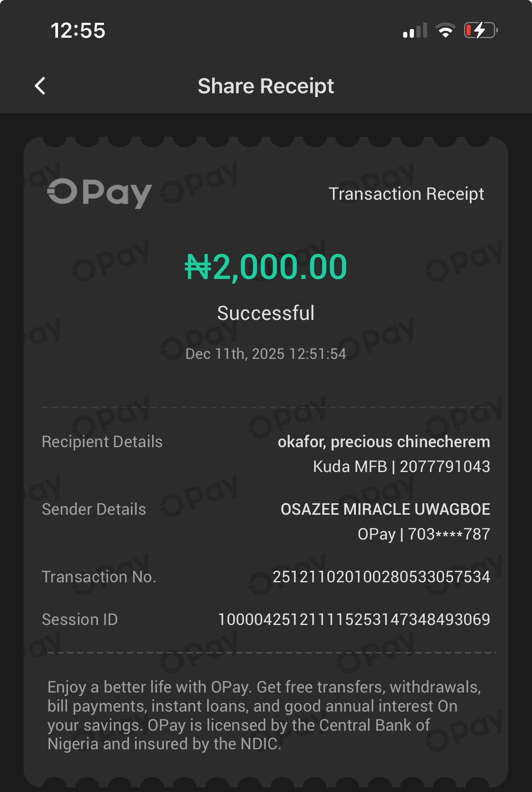Tap the Sender Details label
This screenshot has height=792, width=532.
94,509
